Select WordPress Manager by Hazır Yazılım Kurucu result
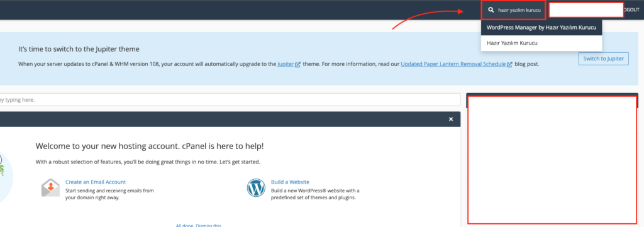The image size is (644, 227). click(541, 28)
